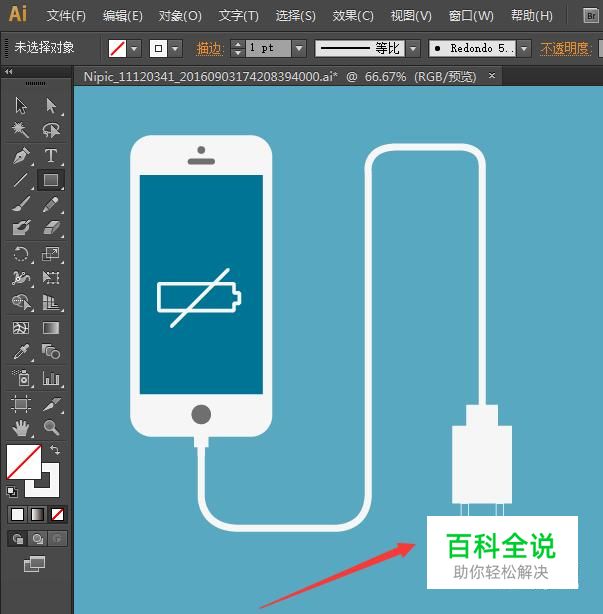
Task: Select the Rectangle tool
Action: [x=51, y=180]
